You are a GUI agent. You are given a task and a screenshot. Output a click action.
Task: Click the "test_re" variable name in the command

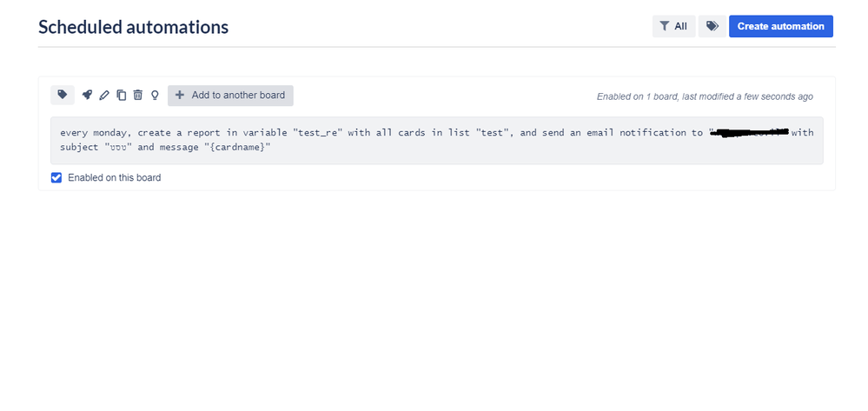318,132
